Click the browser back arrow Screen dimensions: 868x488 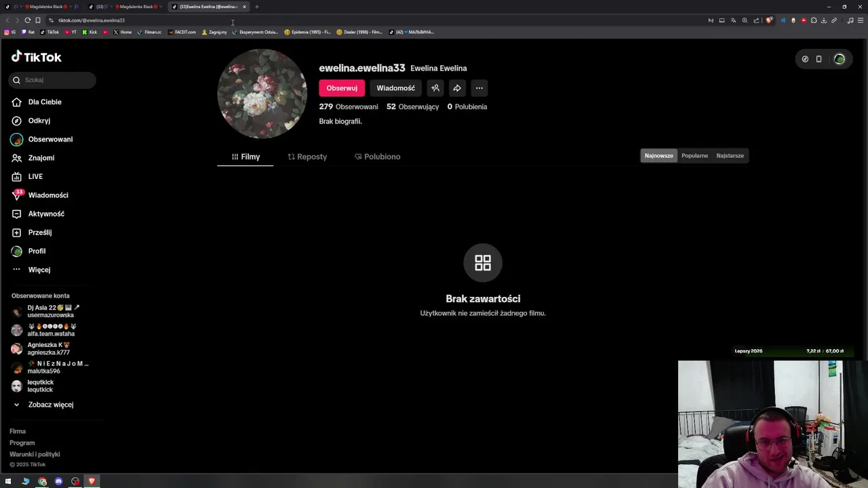(x=7, y=20)
